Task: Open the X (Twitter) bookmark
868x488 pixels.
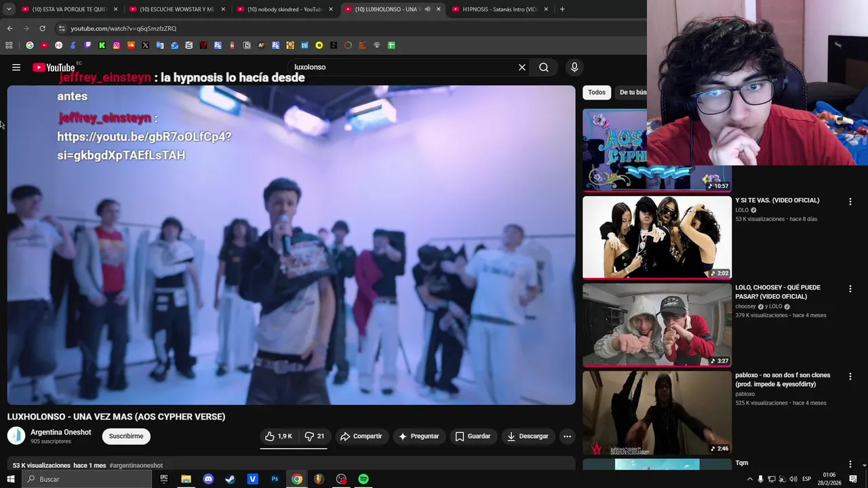Action: tap(145, 45)
